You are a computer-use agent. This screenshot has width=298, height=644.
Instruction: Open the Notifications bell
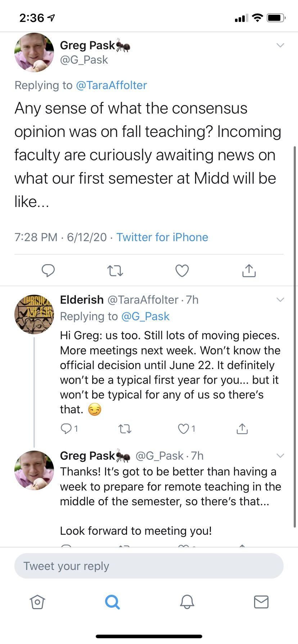pos(186,602)
